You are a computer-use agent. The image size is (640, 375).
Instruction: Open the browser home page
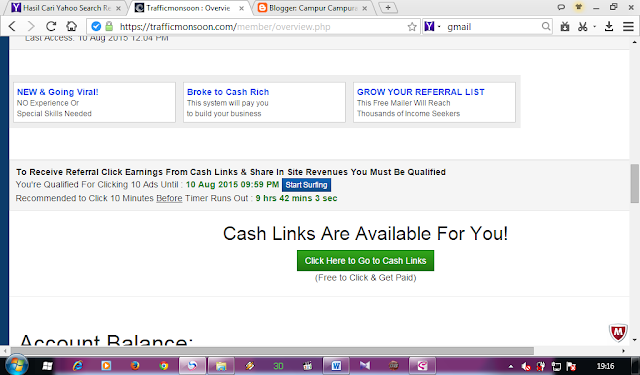[71, 27]
